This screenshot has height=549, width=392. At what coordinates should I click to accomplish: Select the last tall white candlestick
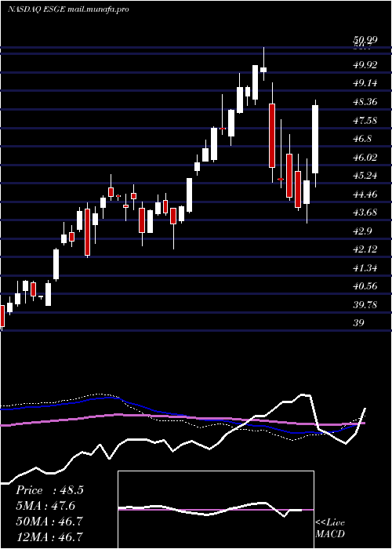(x=315, y=140)
